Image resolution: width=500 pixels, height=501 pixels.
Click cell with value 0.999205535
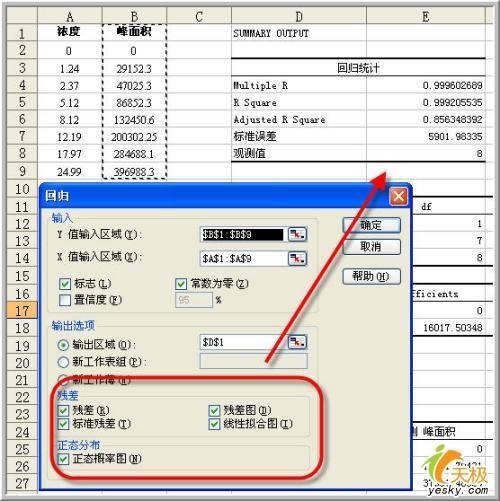point(426,102)
